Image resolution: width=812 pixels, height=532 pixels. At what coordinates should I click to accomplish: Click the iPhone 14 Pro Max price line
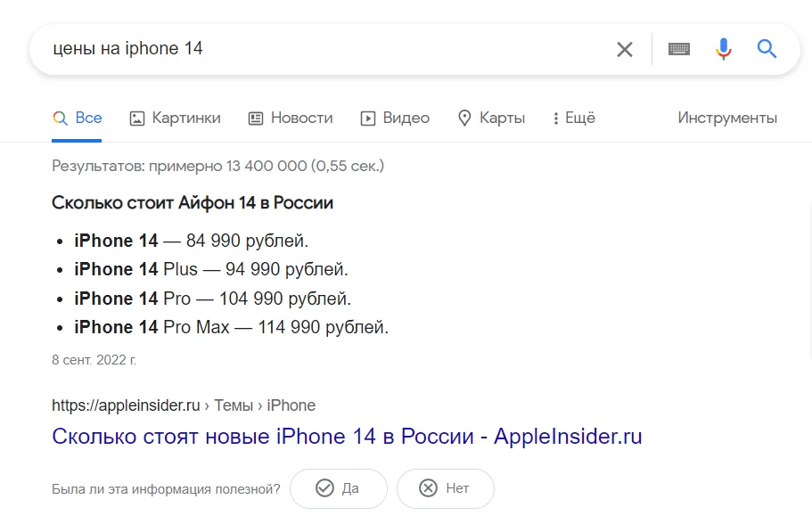tap(231, 327)
